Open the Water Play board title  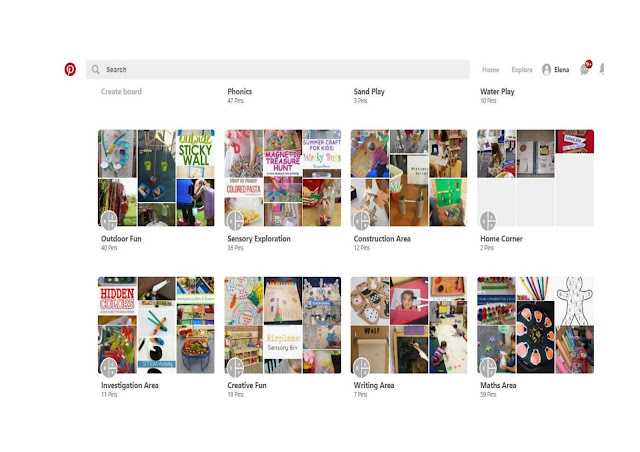coord(497,92)
